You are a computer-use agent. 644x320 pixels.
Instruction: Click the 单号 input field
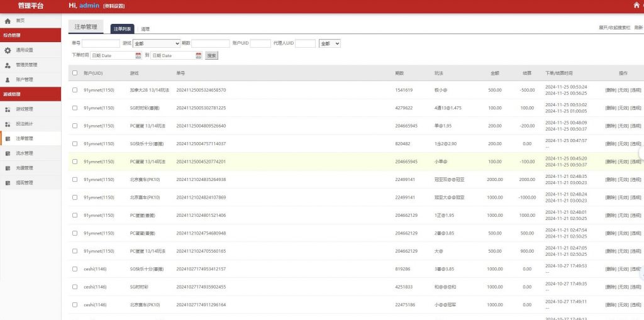tap(101, 43)
